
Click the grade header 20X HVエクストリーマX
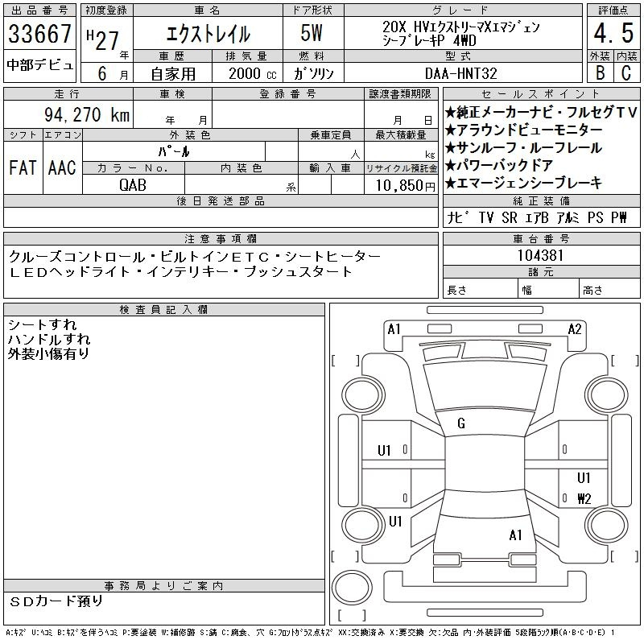pyautogui.click(x=460, y=34)
